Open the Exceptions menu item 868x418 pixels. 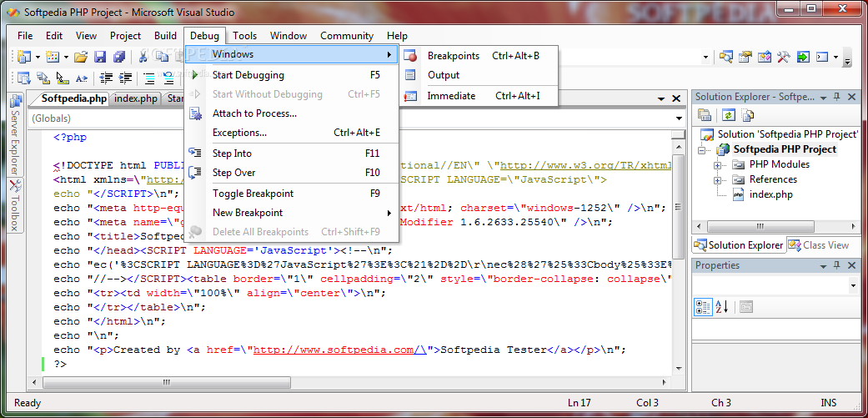click(291, 133)
